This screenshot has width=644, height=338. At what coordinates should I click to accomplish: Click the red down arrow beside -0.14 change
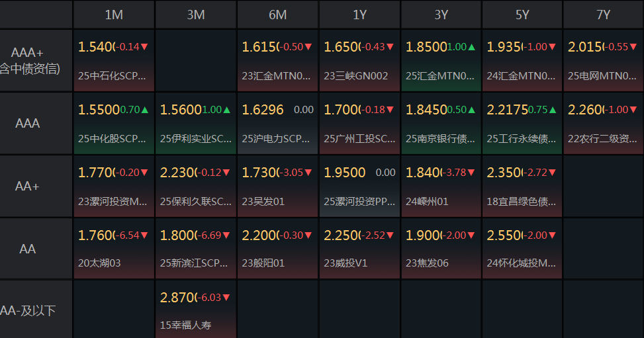tap(144, 47)
